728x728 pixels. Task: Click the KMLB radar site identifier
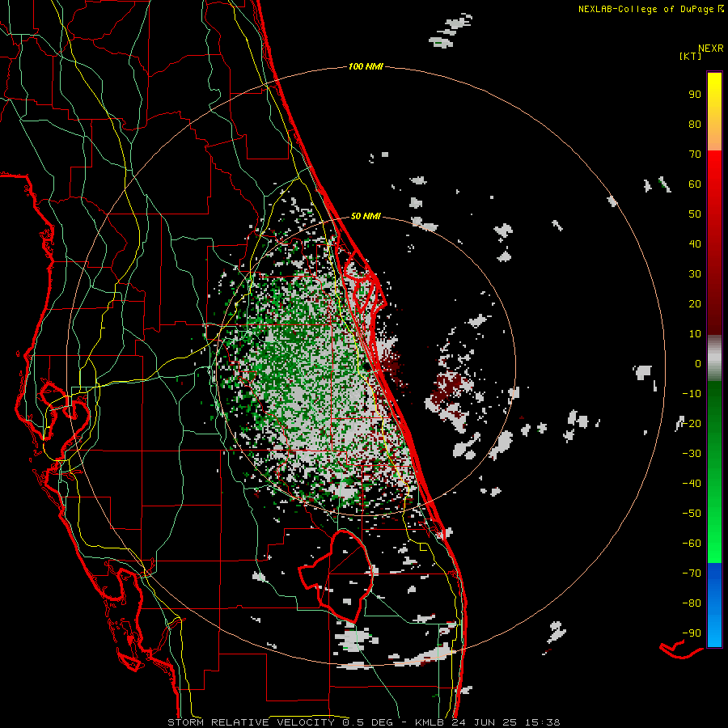point(430,722)
